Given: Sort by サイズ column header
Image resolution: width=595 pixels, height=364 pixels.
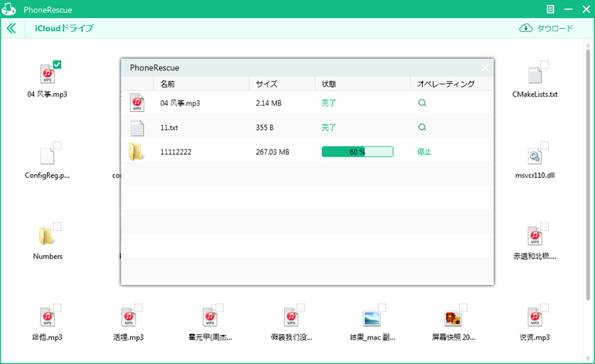Looking at the screenshot, I should (282, 84).
